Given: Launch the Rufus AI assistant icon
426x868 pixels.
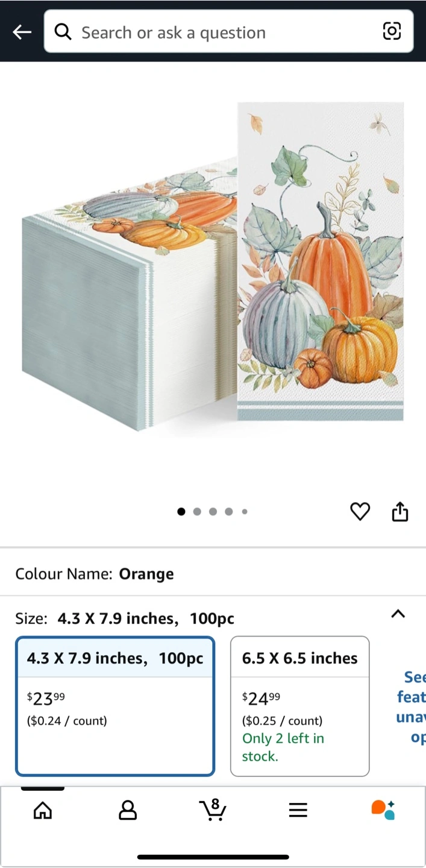Looking at the screenshot, I should pos(383,810).
